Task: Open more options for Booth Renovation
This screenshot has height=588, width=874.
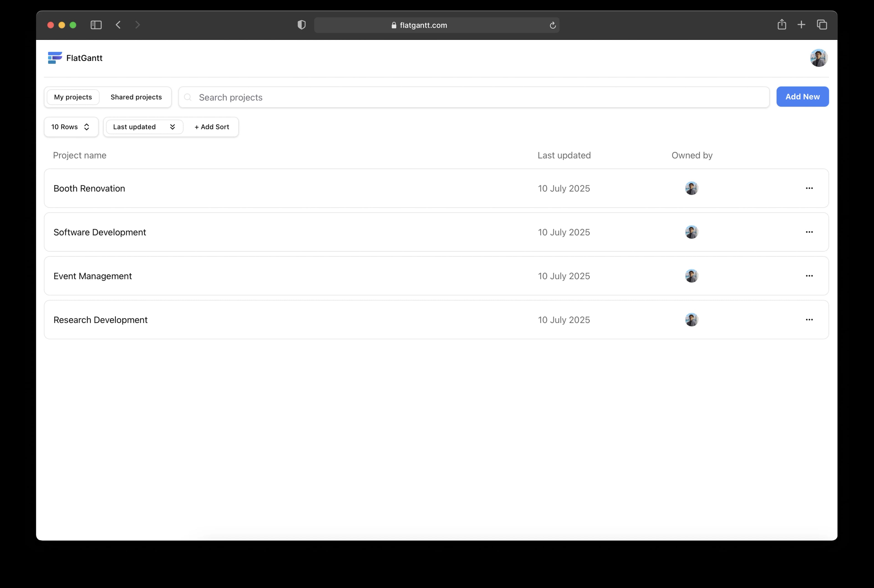Action: click(x=809, y=188)
